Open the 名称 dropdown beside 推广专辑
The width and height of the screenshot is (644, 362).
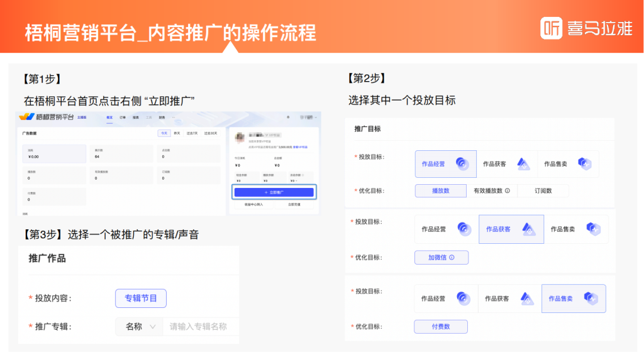(140, 327)
